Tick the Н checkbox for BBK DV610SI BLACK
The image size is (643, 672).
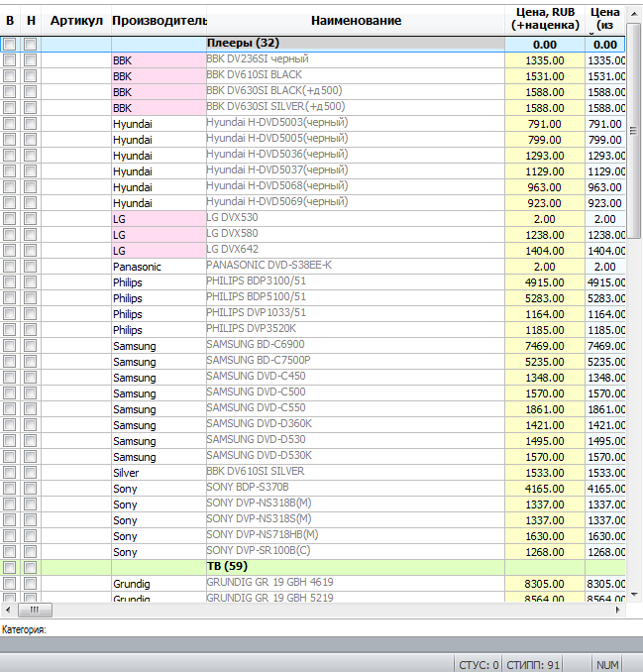click(30, 76)
